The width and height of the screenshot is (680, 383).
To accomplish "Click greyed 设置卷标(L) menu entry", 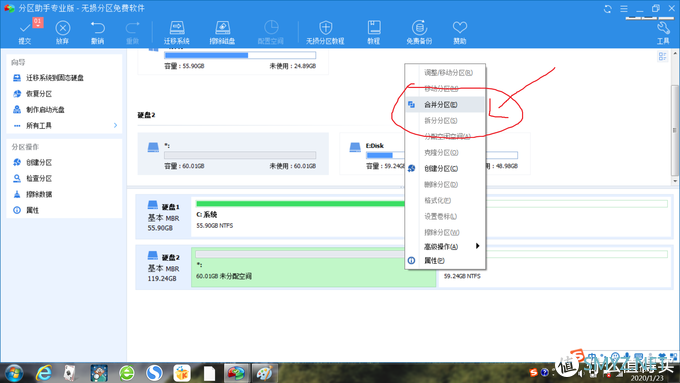I will [x=445, y=216].
